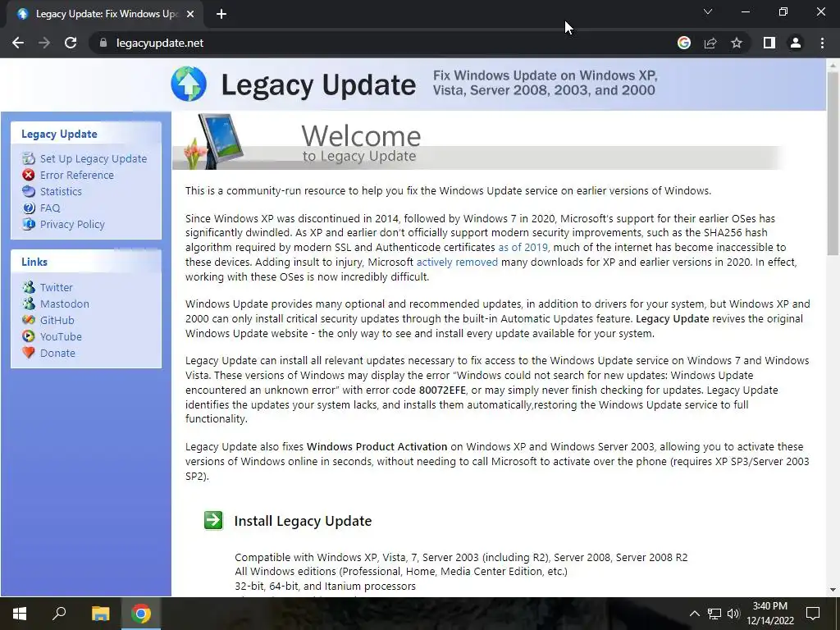840x630 pixels.
Task: Open a new browser tab
Action: [x=221, y=14]
